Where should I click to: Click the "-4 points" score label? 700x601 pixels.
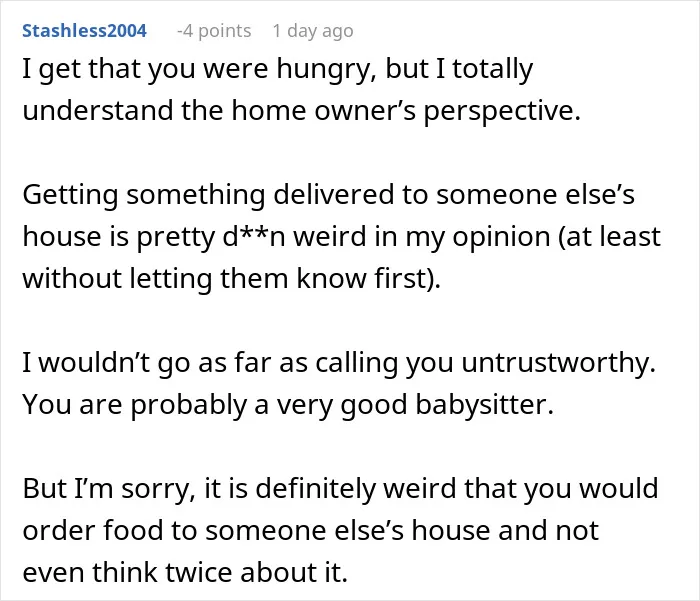click(214, 31)
